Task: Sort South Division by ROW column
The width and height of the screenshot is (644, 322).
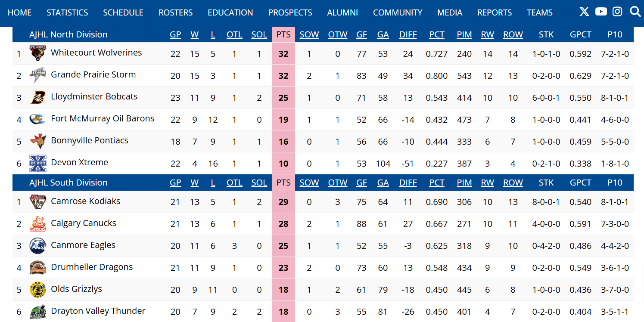Action: pos(513,183)
